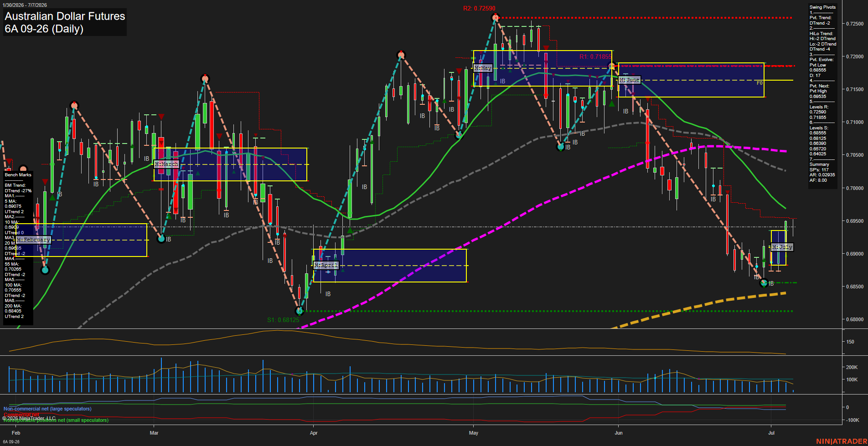Click the 6A 09-26 label at bottom left
The image size is (868, 446).
click(x=11, y=442)
